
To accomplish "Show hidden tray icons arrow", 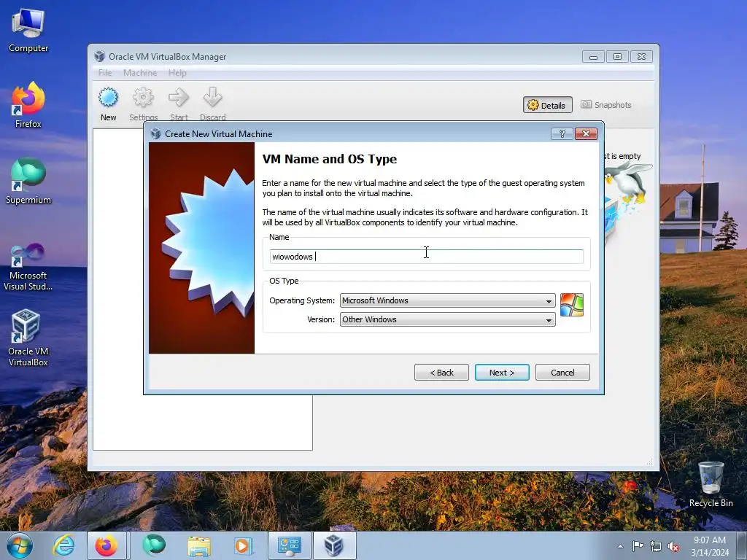I will point(620,546).
